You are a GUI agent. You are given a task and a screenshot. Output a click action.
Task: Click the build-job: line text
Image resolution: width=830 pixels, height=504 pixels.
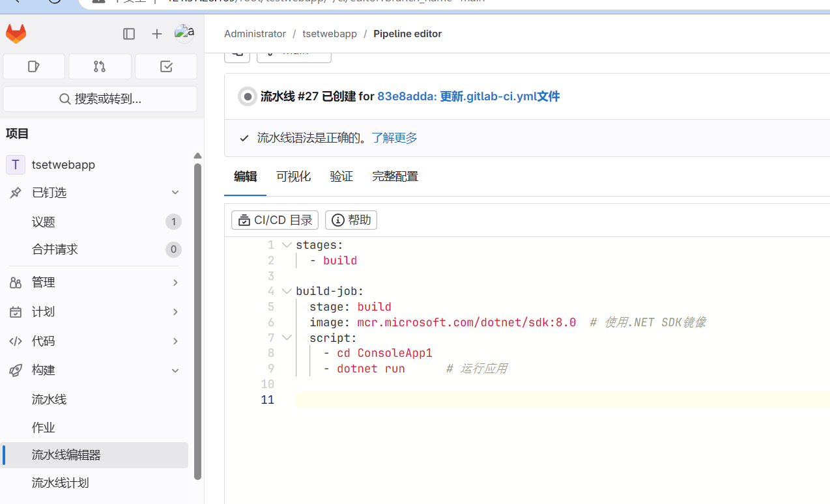330,291
